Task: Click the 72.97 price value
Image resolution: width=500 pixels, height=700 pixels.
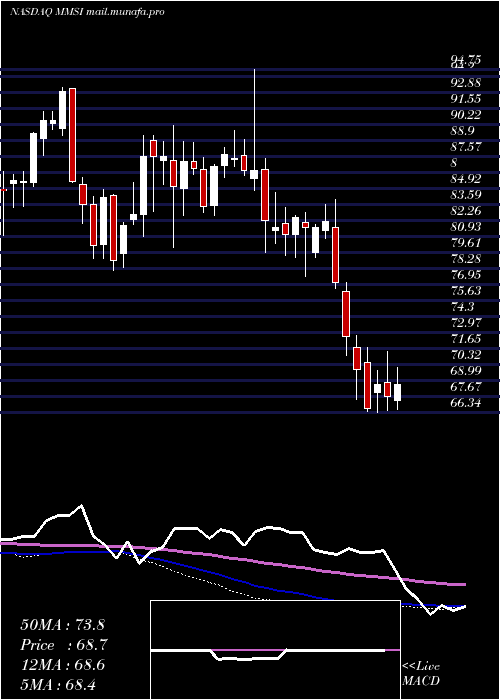Action: point(466,323)
